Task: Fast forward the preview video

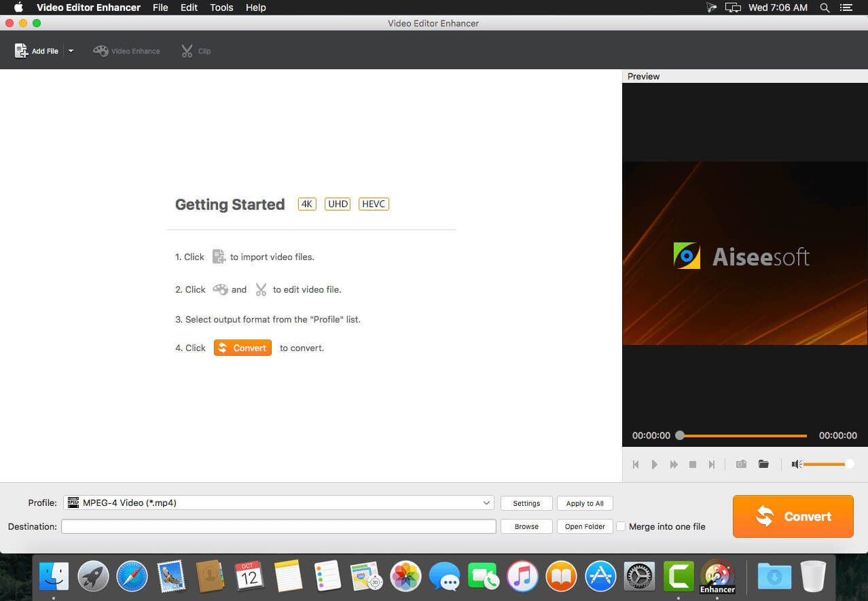Action: pyautogui.click(x=674, y=465)
